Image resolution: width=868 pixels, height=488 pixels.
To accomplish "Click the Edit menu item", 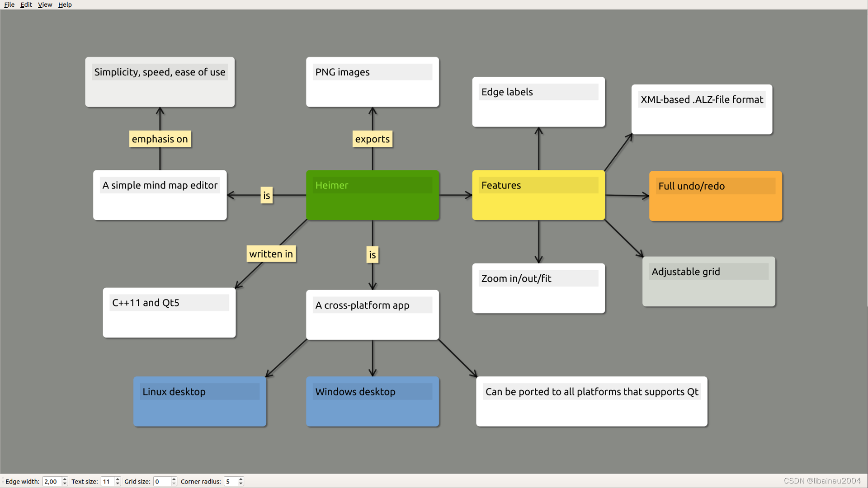I will coord(27,5).
